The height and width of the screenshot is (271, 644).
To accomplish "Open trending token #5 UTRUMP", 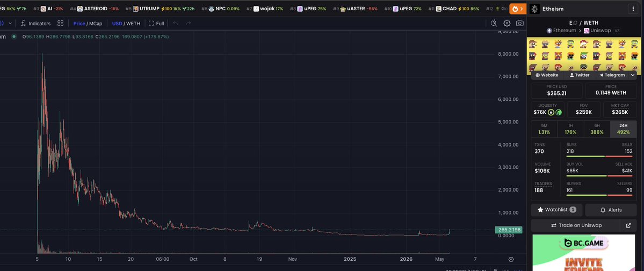I will pyautogui.click(x=160, y=9).
